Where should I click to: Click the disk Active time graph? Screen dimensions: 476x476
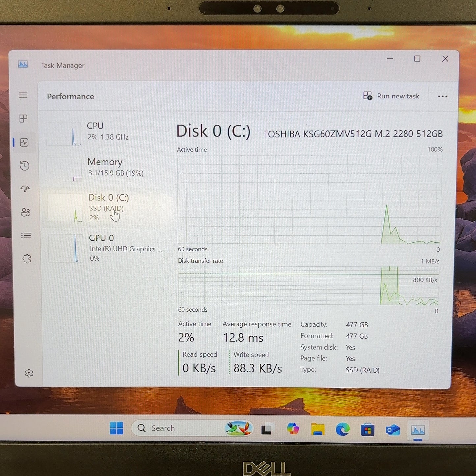coord(309,200)
